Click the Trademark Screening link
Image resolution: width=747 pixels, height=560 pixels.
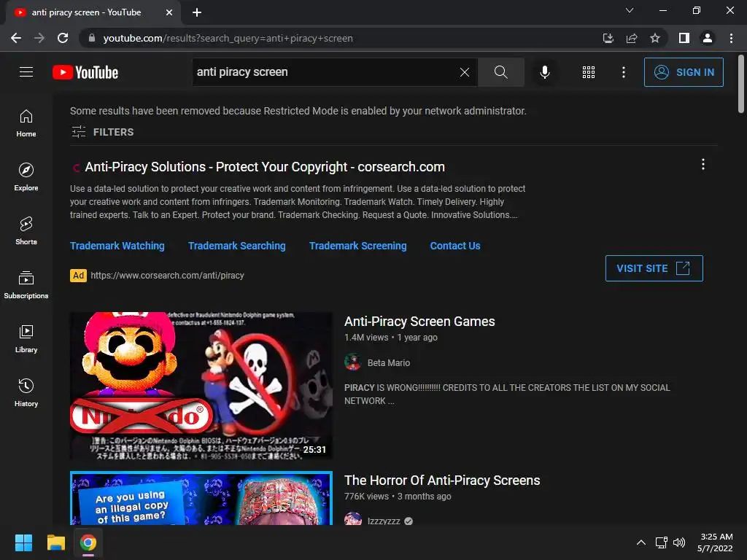357,246
